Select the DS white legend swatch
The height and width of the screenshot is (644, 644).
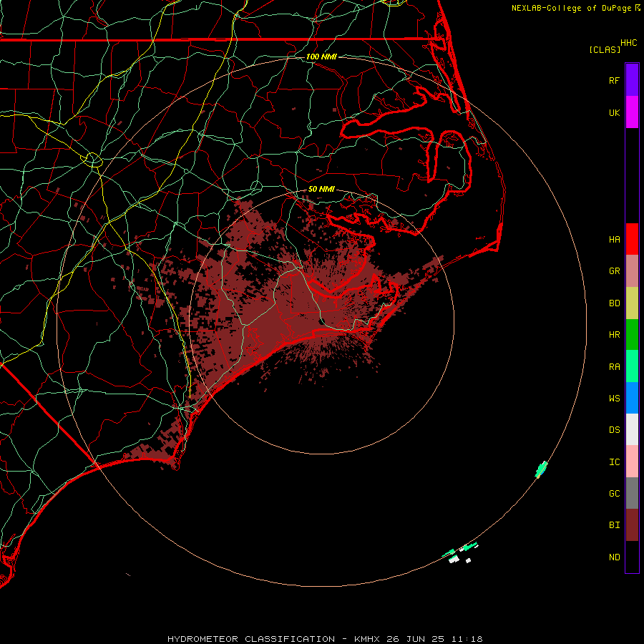click(x=632, y=429)
